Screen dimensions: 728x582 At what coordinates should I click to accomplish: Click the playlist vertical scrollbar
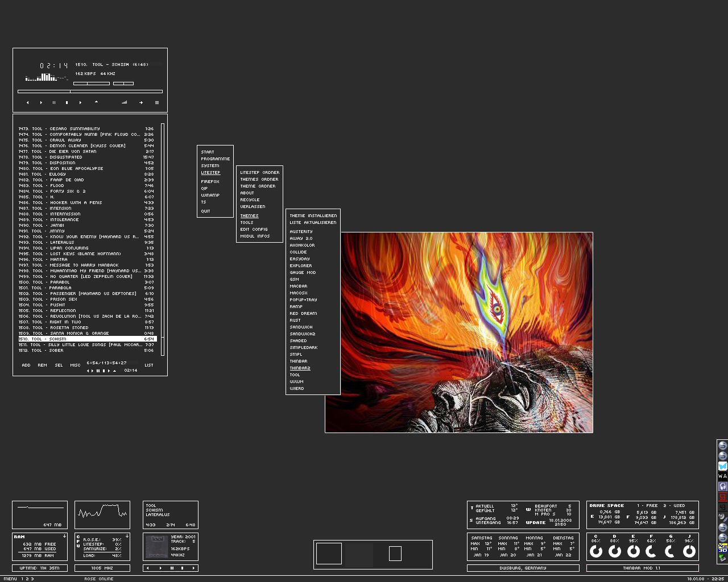pyautogui.click(x=163, y=239)
